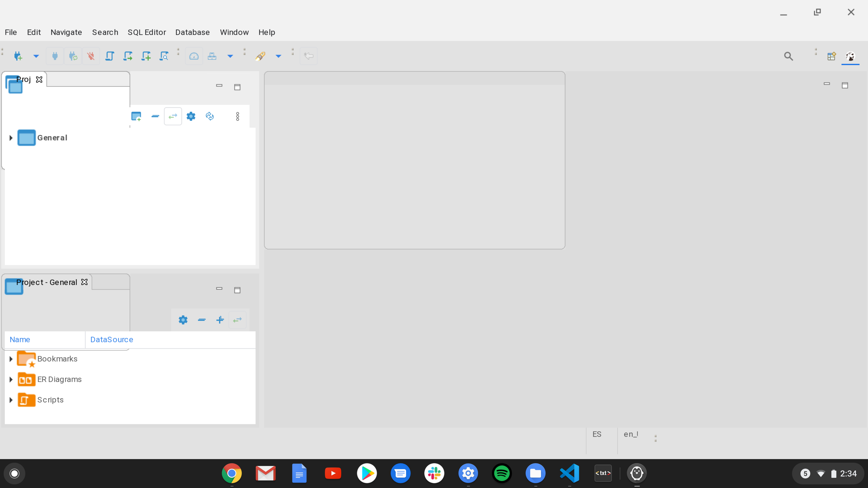This screenshot has width=868, height=488.
Task: Open the Project - General settings gear
Action: coord(183,320)
